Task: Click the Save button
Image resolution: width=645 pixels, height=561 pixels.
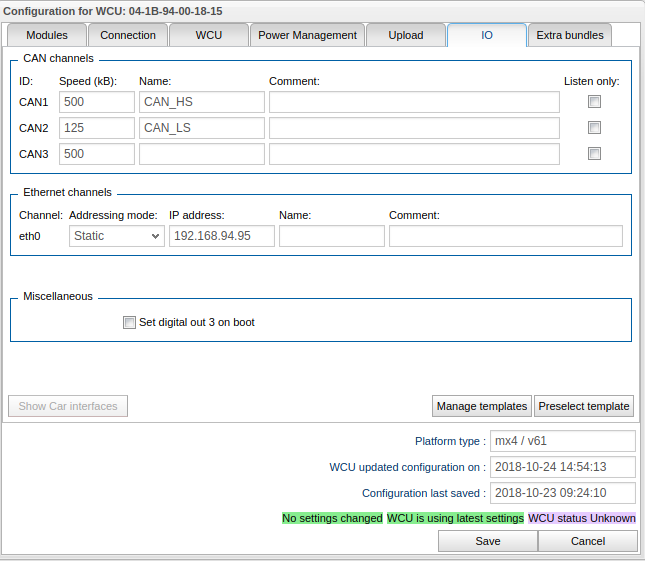Action: click(487, 541)
